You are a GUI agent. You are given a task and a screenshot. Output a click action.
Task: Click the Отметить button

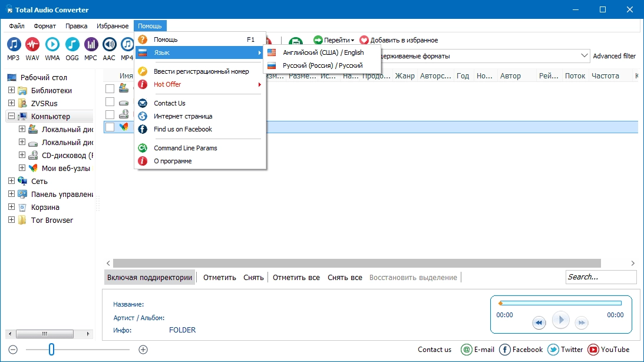tap(220, 277)
